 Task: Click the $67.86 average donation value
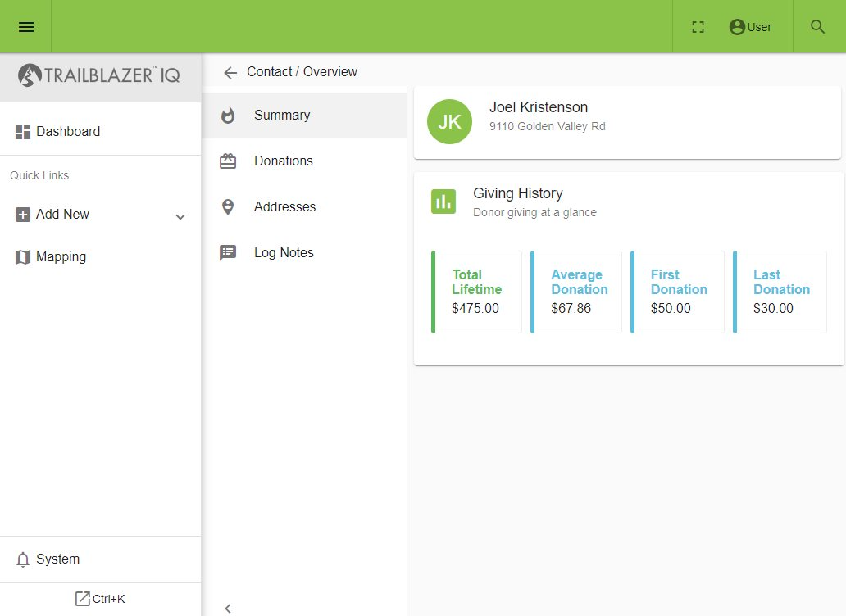(x=571, y=308)
